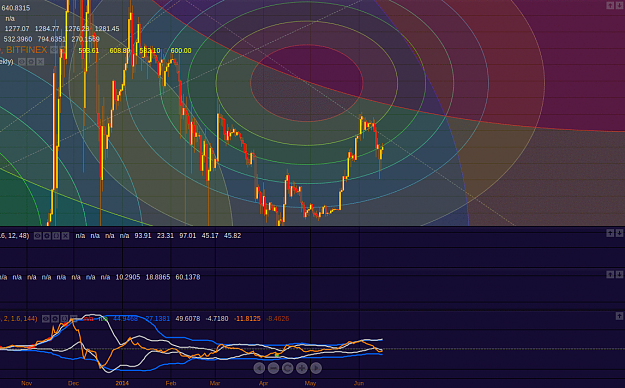Screen dimensions: 625x388
Task: Zoom in the chart with plus button
Action: (x=302, y=368)
